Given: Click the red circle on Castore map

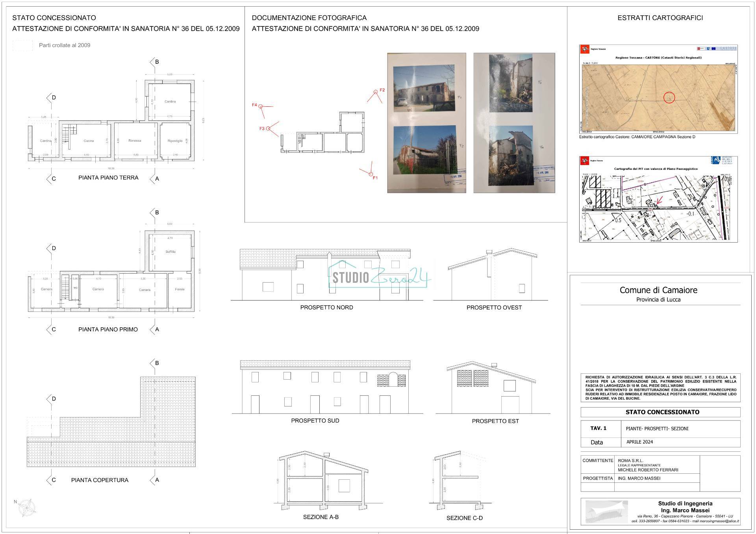Looking at the screenshot, I should click(669, 97).
